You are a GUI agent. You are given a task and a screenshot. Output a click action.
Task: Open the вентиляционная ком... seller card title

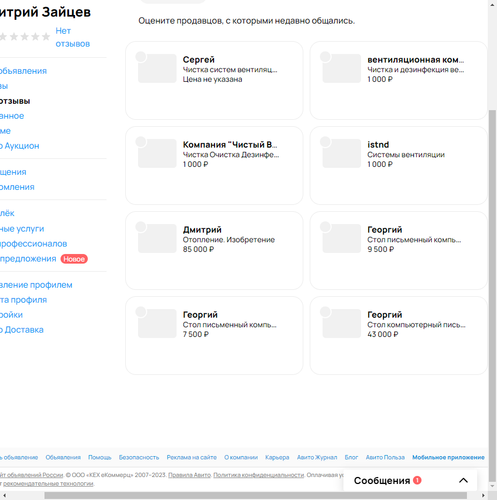(415, 60)
